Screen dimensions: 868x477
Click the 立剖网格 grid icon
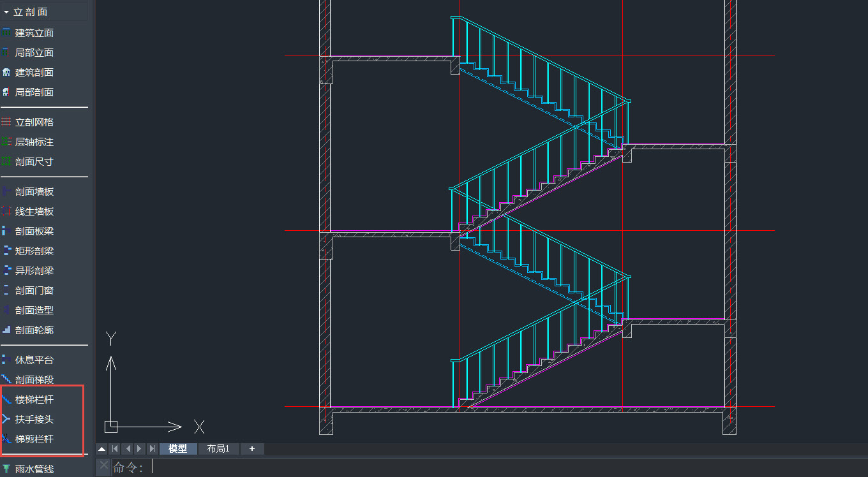point(6,122)
